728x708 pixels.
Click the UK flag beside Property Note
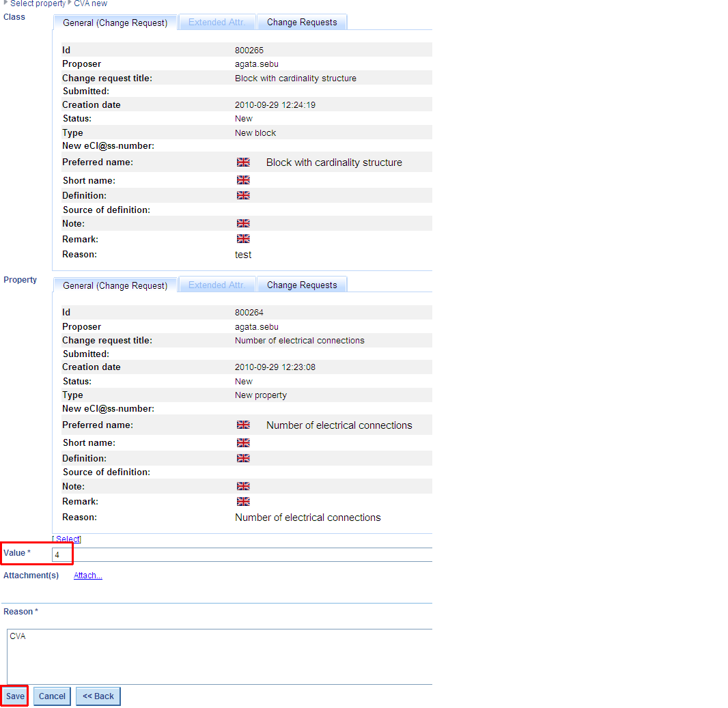tap(243, 486)
